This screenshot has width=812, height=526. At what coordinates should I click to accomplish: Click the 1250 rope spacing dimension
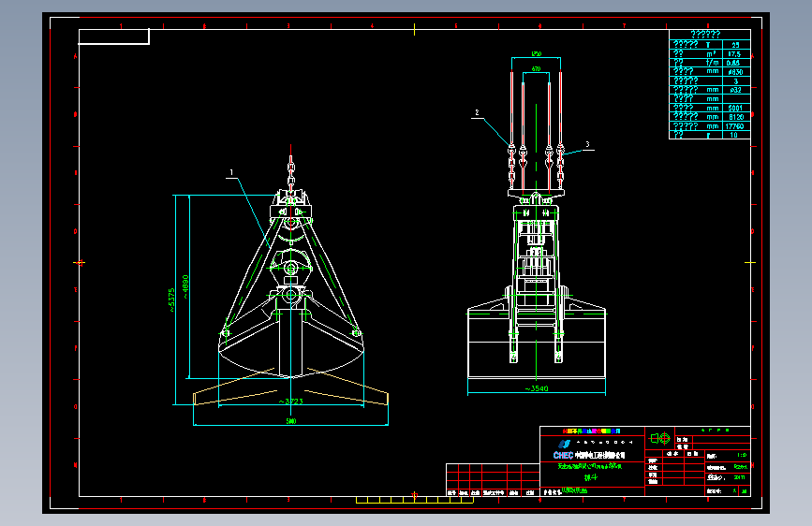[x=537, y=54]
